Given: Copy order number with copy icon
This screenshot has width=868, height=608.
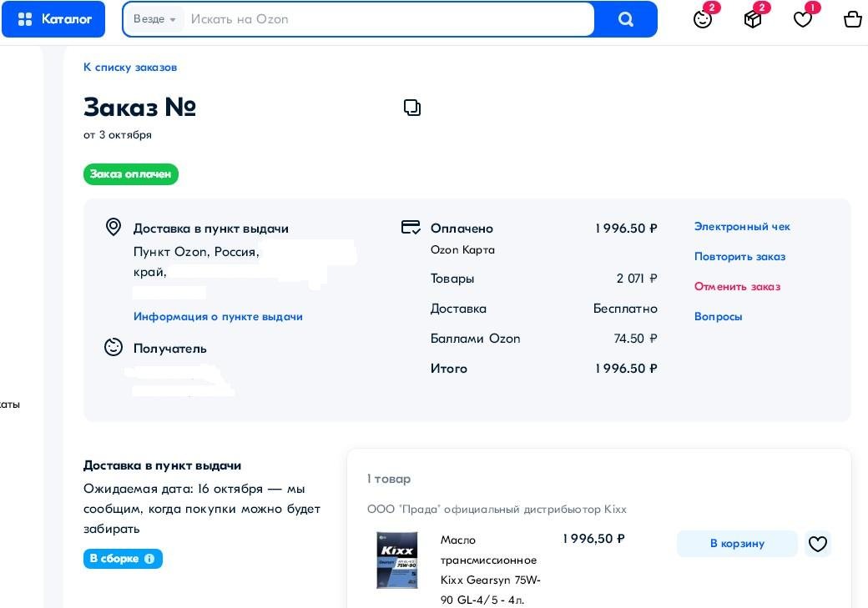Looking at the screenshot, I should 411,108.
